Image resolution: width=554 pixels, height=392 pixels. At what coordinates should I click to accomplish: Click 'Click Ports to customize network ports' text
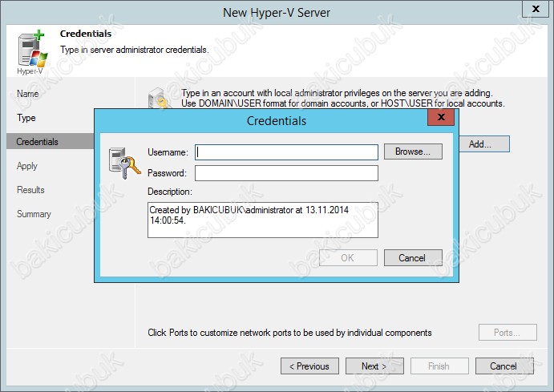[x=289, y=333]
